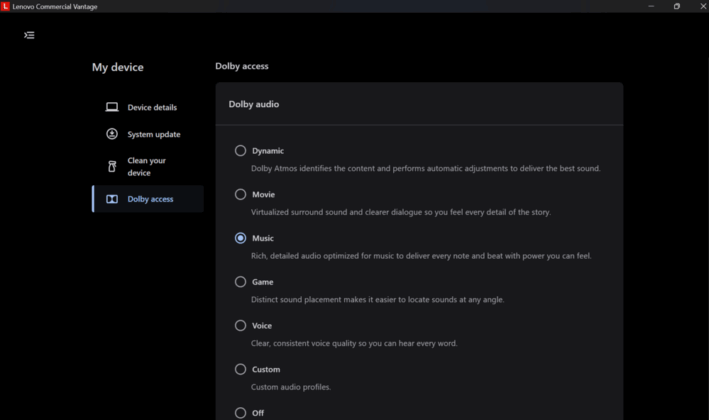The height and width of the screenshot is (420, 709).
Task: Open Device details page
Action: pos(148,107)
